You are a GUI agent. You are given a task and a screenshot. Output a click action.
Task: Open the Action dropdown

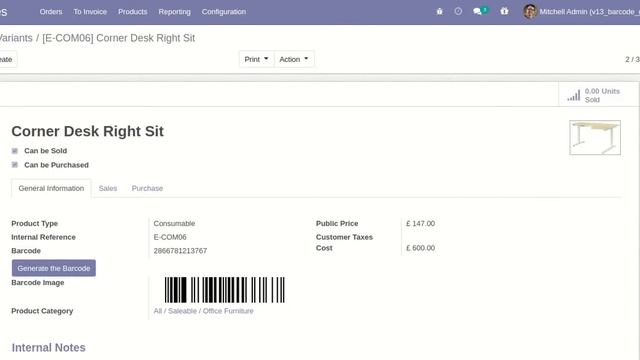294,59
